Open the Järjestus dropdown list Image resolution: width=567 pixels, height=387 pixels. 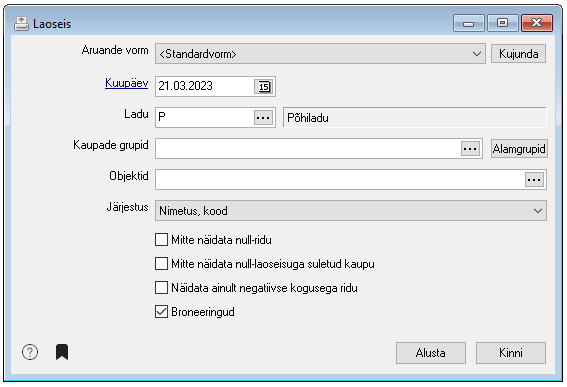(x=351, y=210)
